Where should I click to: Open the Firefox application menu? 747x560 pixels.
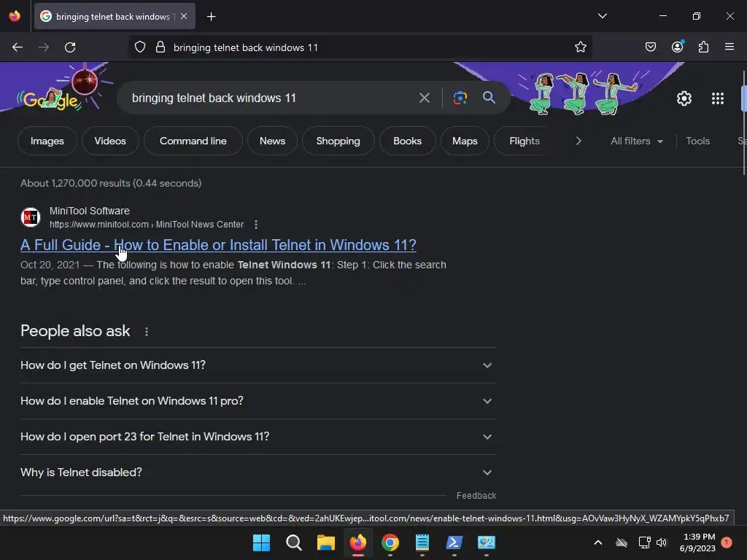click(x=729, y=47)
